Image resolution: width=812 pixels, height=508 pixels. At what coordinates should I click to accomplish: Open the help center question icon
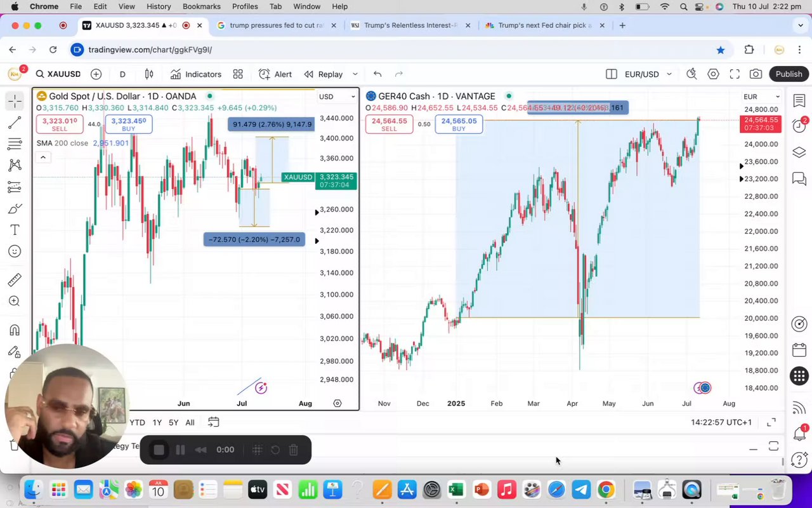[799, 460]
